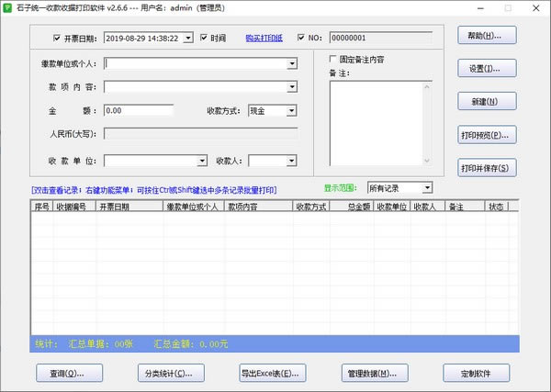This screenshot has width=551, height=392.
Task: Click the 开票日期 column header
Action: [x=115, y=207]
